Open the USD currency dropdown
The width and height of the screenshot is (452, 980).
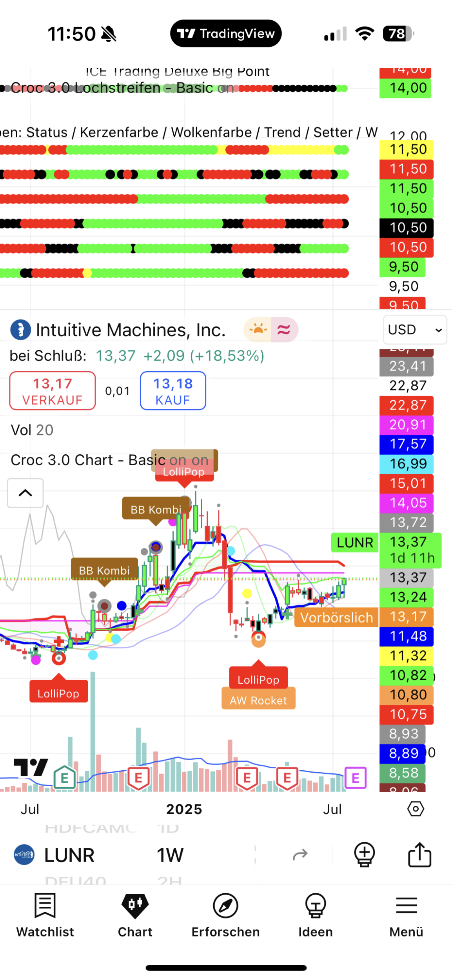pyautogui.click(x=414, y=330)
